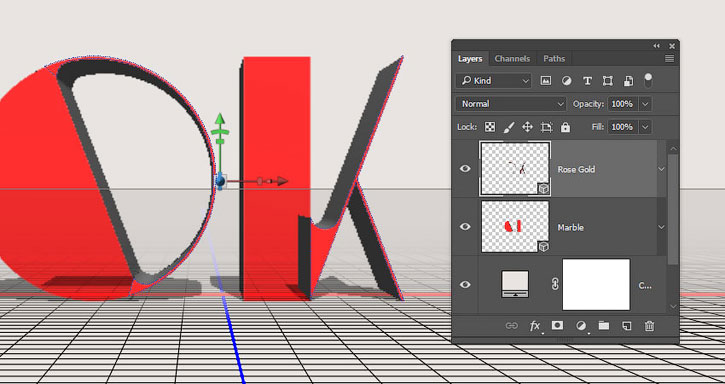
Task: Open the Fill slider dropdown arrow
Action: coord(645,127)
